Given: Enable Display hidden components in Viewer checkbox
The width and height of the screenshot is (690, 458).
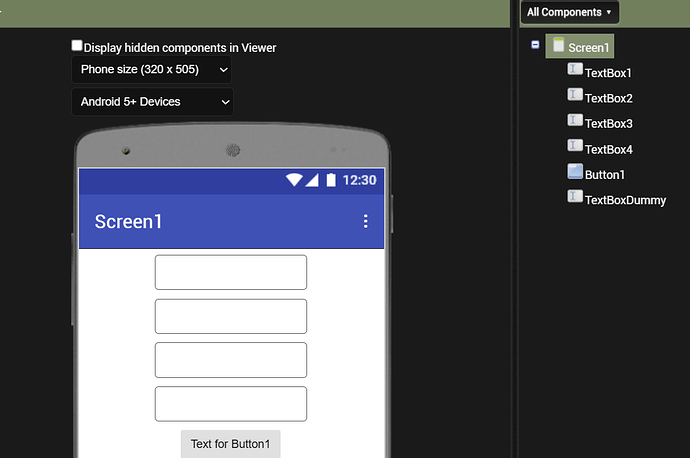Looking at the screenshot, I should point(77,45).
